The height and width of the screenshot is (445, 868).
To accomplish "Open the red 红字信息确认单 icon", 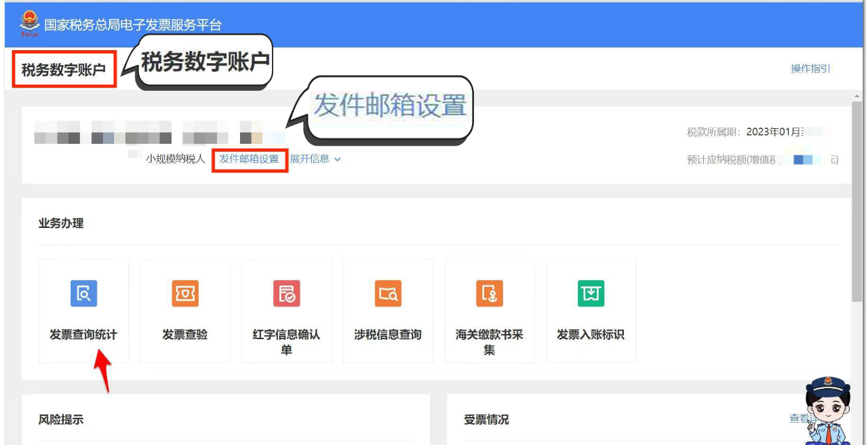I will click(286, 294).
